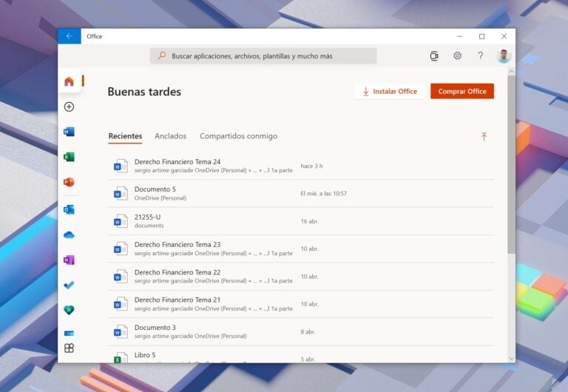Click the '16 abr.' date
568x392 pixels.
309,221
